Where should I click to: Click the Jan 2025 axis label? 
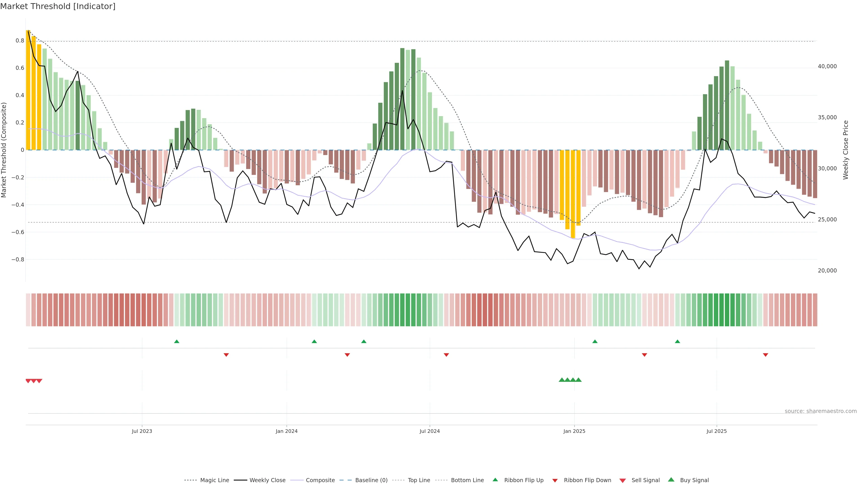(574, 431)
